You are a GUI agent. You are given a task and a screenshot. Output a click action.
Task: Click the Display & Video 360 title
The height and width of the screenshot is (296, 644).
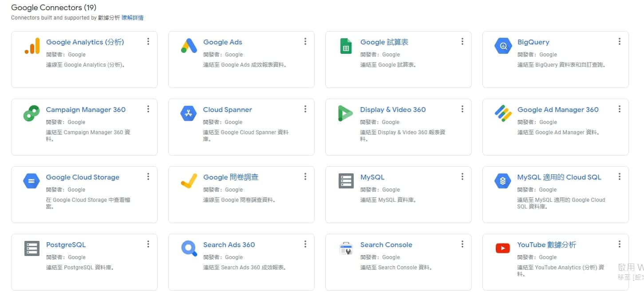393,110
